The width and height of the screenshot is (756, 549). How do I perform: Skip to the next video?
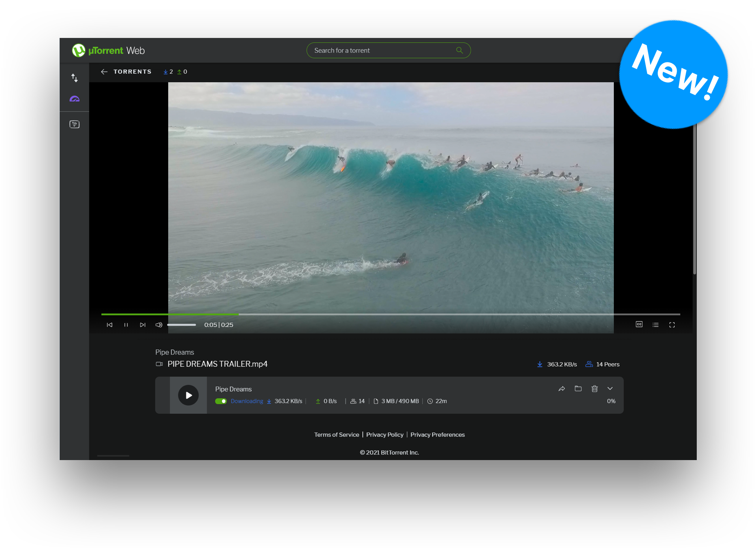coord(143,325)
